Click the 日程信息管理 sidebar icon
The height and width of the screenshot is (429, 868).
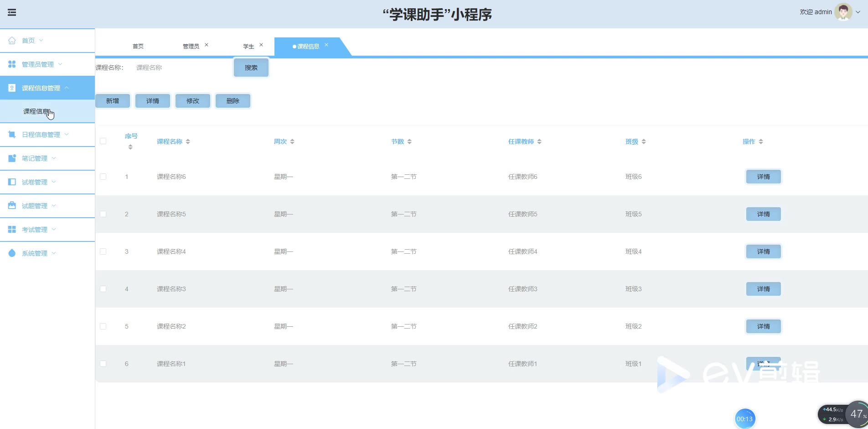tap(12, 134)
